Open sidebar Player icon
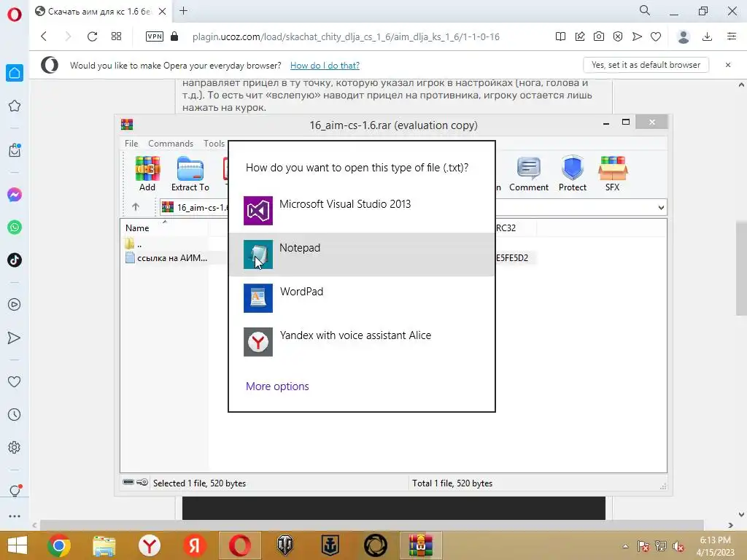747x560 pixels. (15, 305)
